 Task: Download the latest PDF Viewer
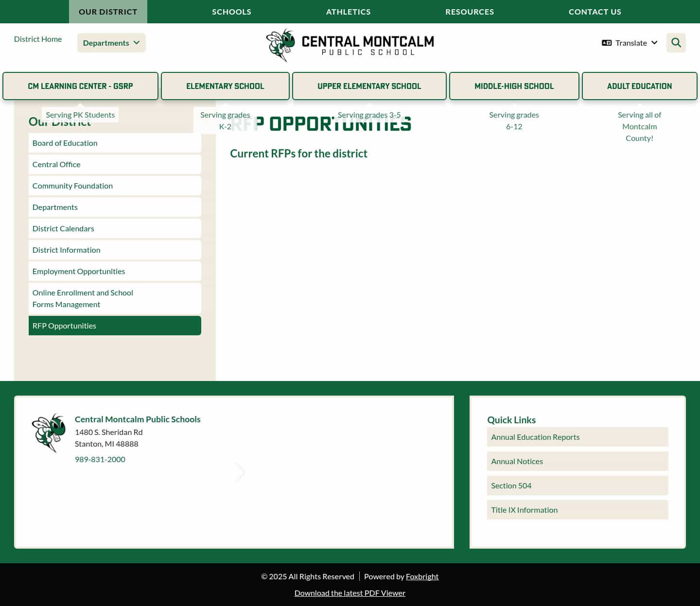pos(350,592)
